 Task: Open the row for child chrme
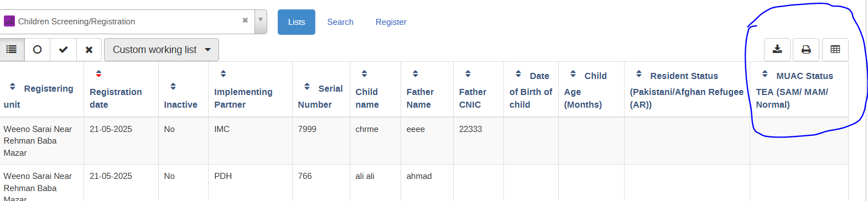(424, 141)
